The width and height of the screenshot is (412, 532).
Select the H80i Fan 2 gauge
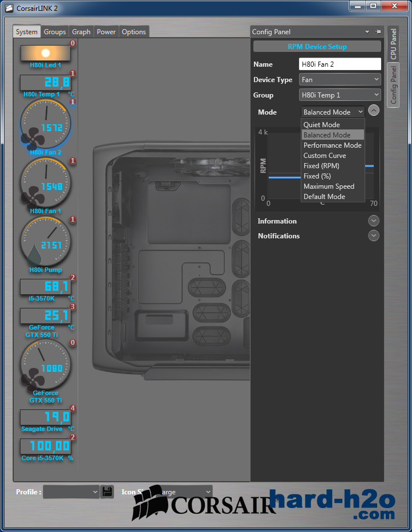click(46, 124)
